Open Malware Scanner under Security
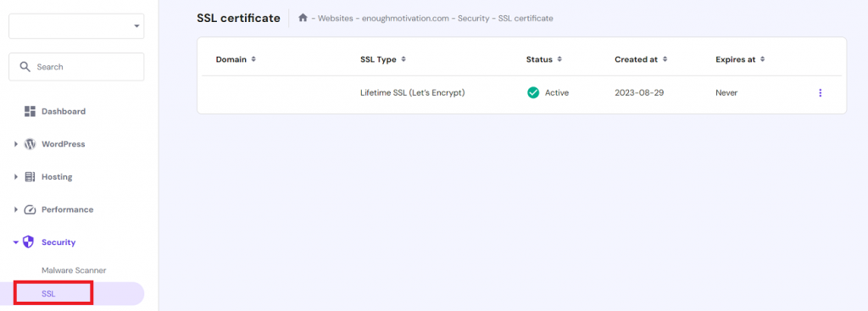Screen dimensions: 868x311 pos(74,270)
